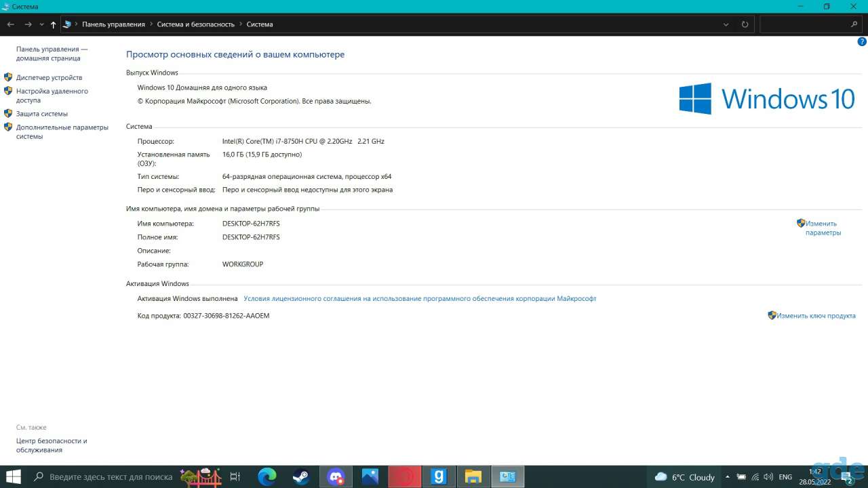
Task: Click the Система breadcrumb segment
Action: point(260,24)
